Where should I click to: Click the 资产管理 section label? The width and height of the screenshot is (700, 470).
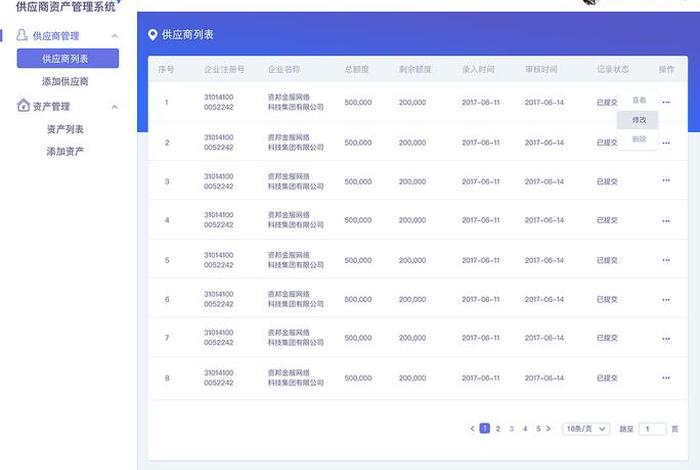click(x=51, y=106)
